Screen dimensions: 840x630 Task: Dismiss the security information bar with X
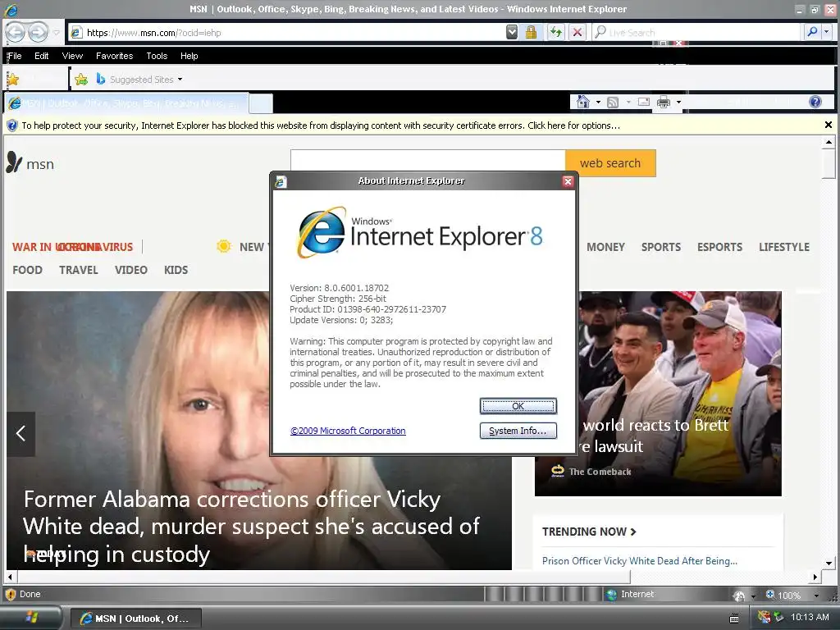829,125
